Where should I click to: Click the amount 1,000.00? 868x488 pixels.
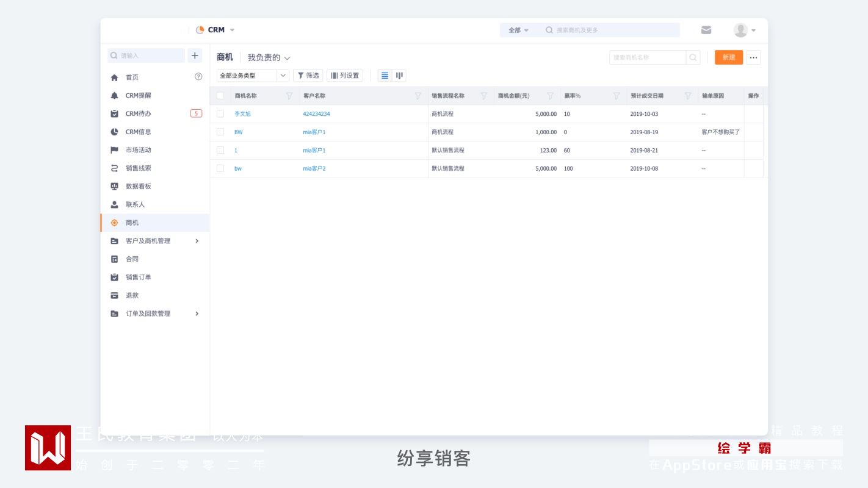pos(546,132)
